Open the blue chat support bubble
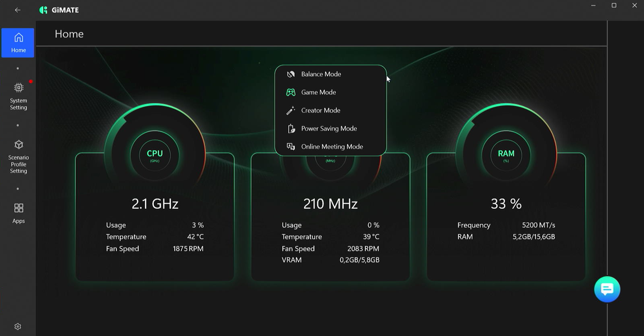The width and height of the screenshot is (644, 336). (607, 289)
